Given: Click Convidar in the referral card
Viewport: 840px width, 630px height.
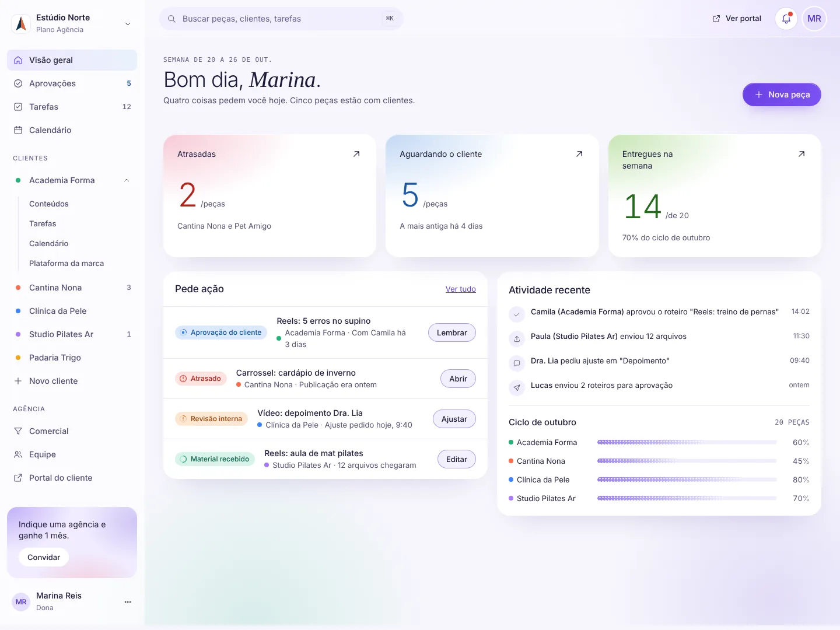Looking at the screenshot, I should [44, 557].
